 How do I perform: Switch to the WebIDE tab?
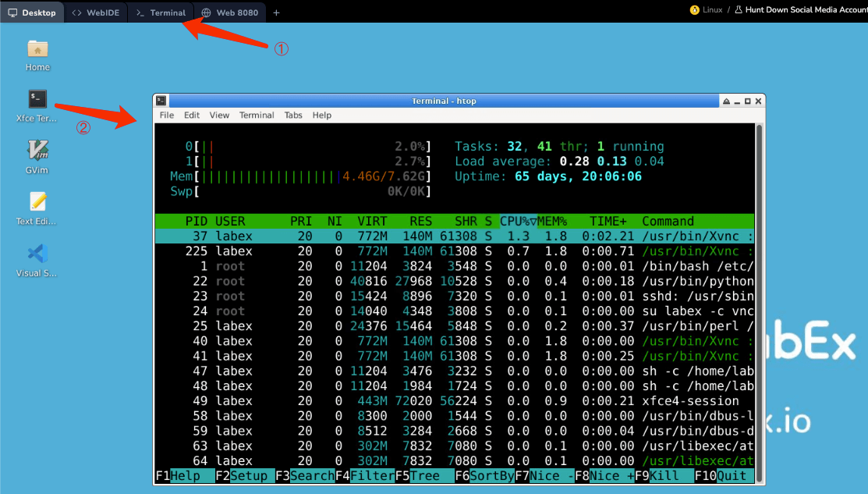coord(95,12)
